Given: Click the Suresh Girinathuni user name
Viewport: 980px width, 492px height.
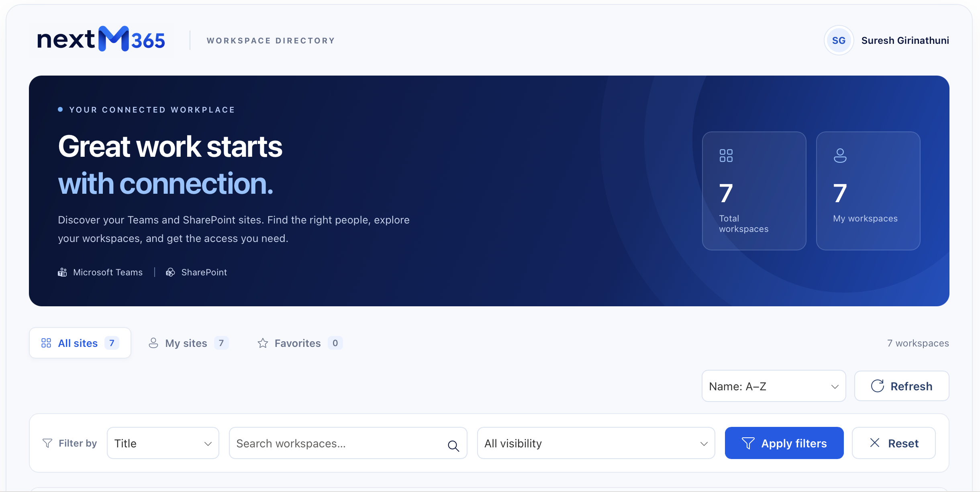Looking at the screenshot, I should [905, 40].
